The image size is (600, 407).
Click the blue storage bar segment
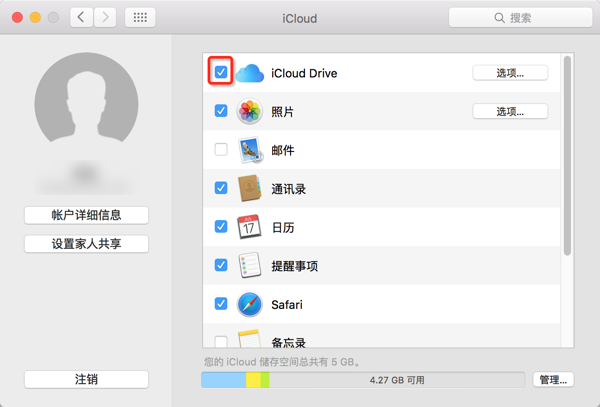click(x=224, y=380)
